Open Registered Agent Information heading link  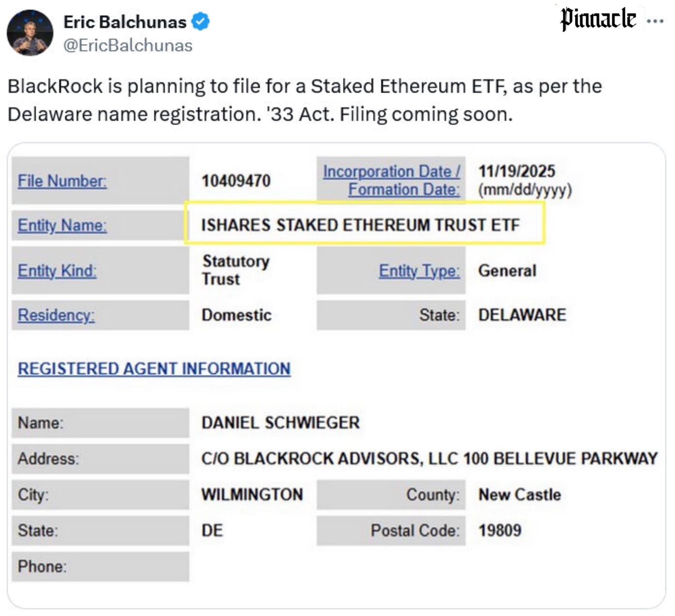click(x=154, y=369)
